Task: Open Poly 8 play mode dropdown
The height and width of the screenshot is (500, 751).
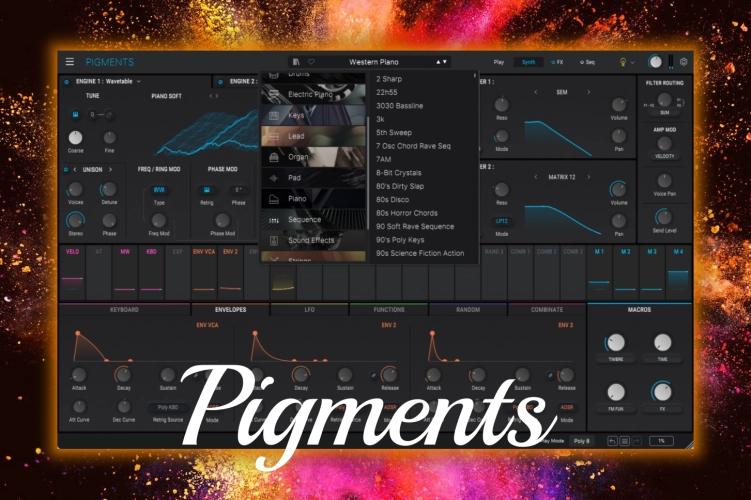Action: pos(582,441)
